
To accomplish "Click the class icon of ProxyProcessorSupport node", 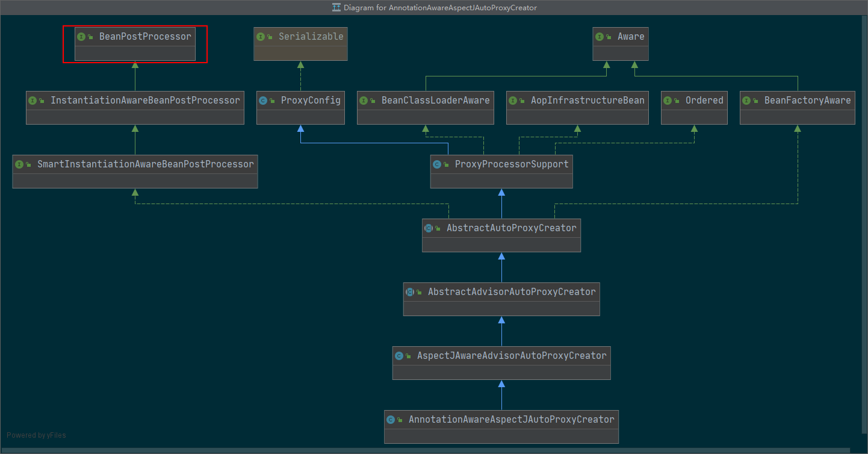I will click(x=437, y=164).
